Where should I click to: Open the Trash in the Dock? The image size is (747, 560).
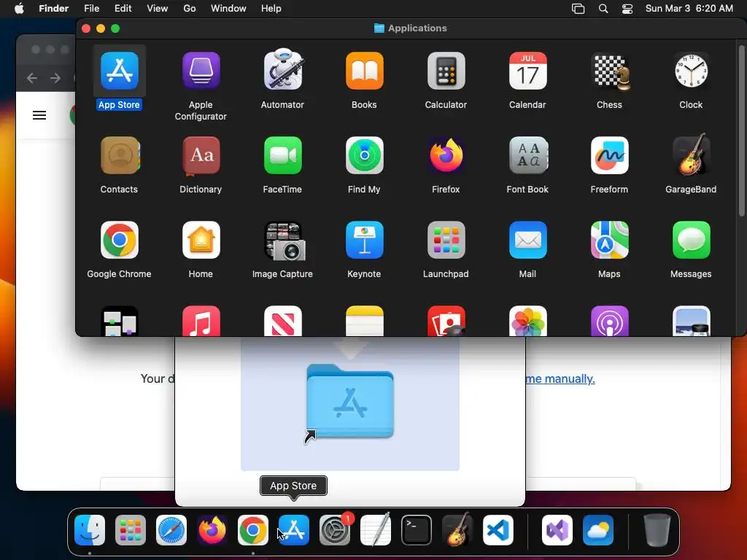tap(657, 530)
